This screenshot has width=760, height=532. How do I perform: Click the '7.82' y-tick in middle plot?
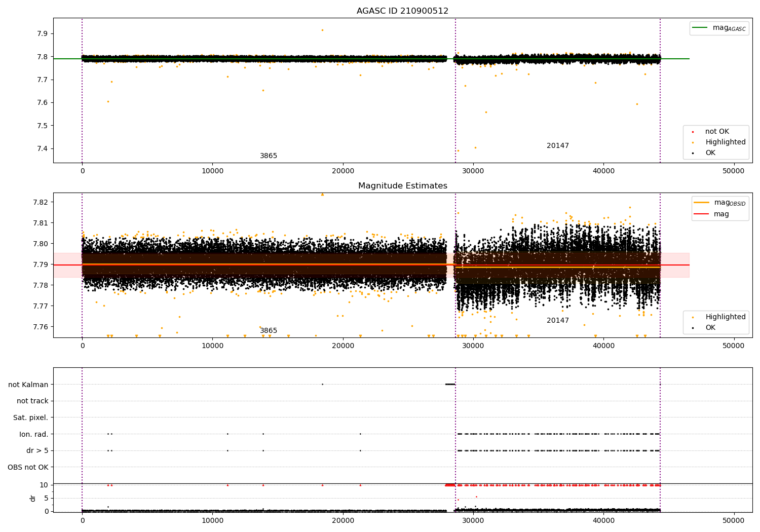coord(41,202)
